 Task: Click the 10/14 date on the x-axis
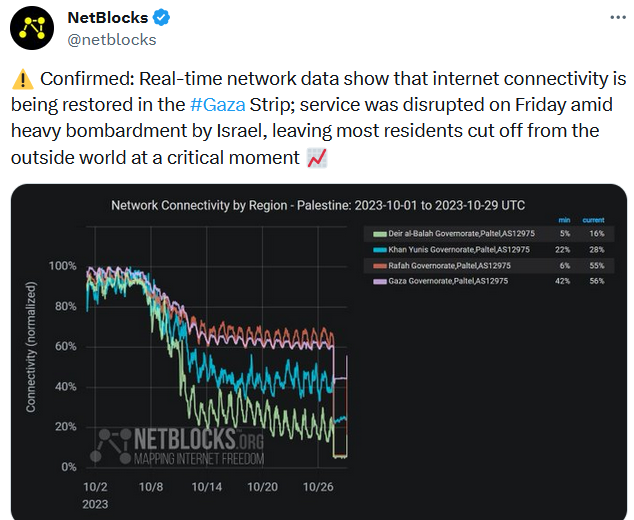coord(207,486)
